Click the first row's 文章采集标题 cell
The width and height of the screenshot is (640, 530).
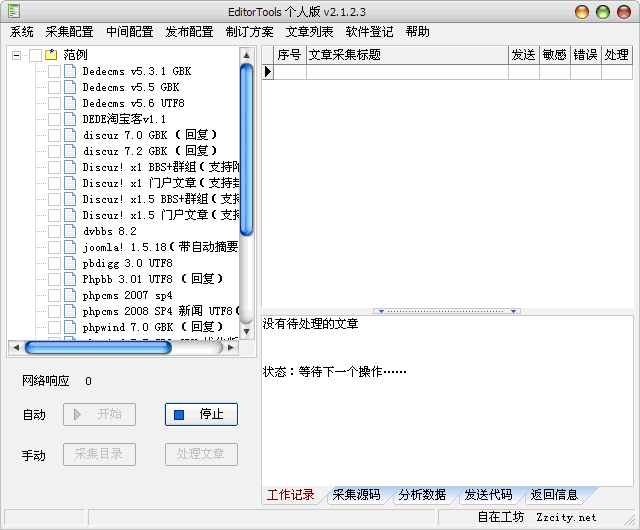406,72
